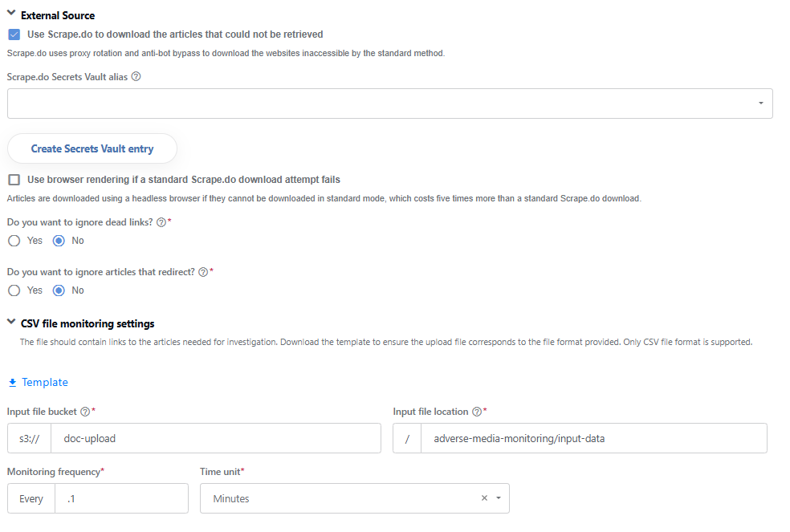790x532 pixels.
Task: Select Yes for ignore dead links
Action: [14, 241]
